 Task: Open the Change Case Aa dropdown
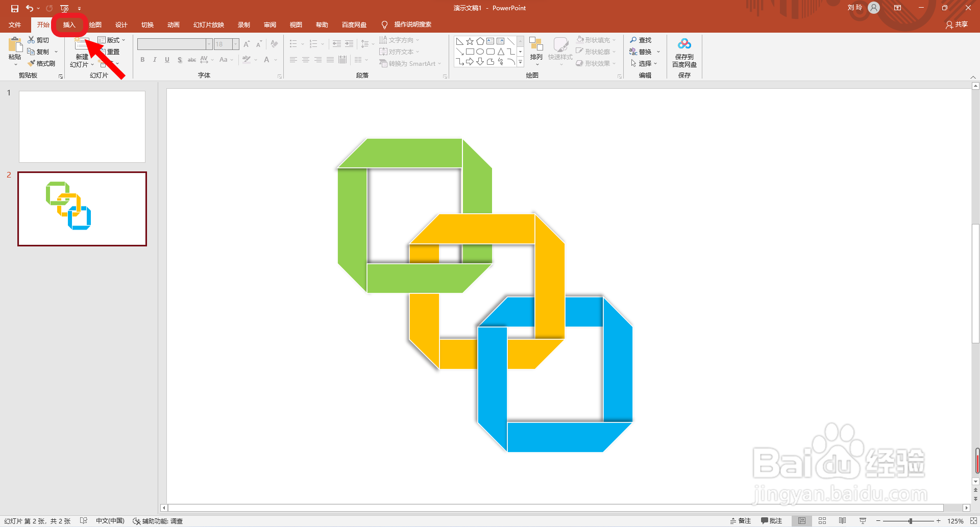(x=226, y=60)
